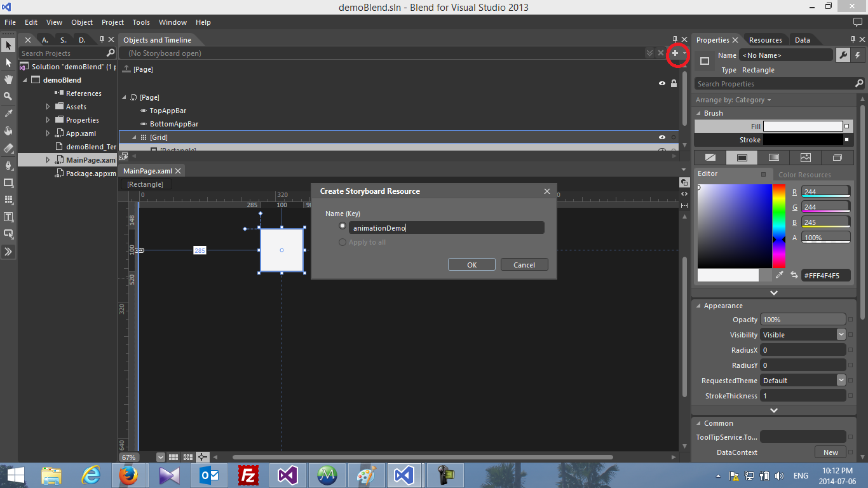
Task: Click OK in Create Storyboard Resource dialog
Action: (x=471, y=264)
